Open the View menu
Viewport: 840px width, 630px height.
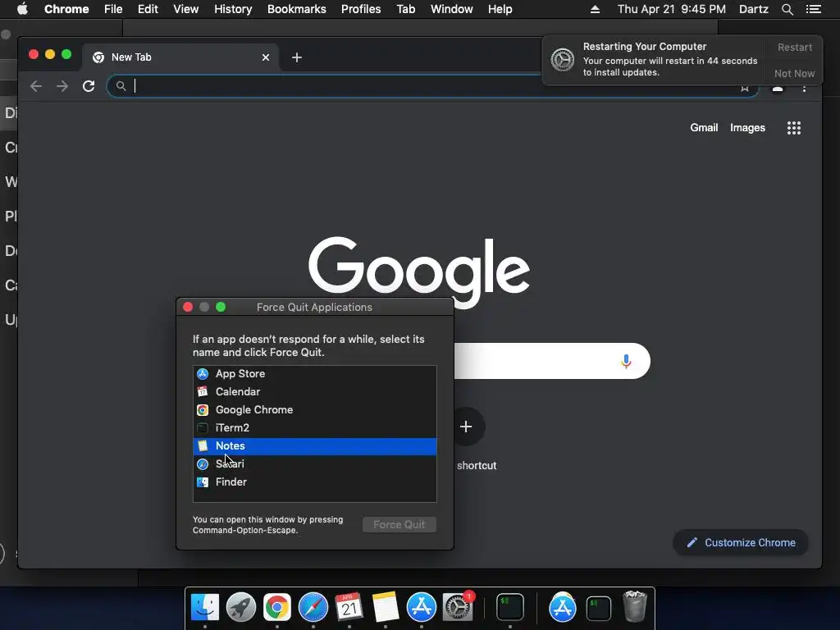tap(186, 9)
